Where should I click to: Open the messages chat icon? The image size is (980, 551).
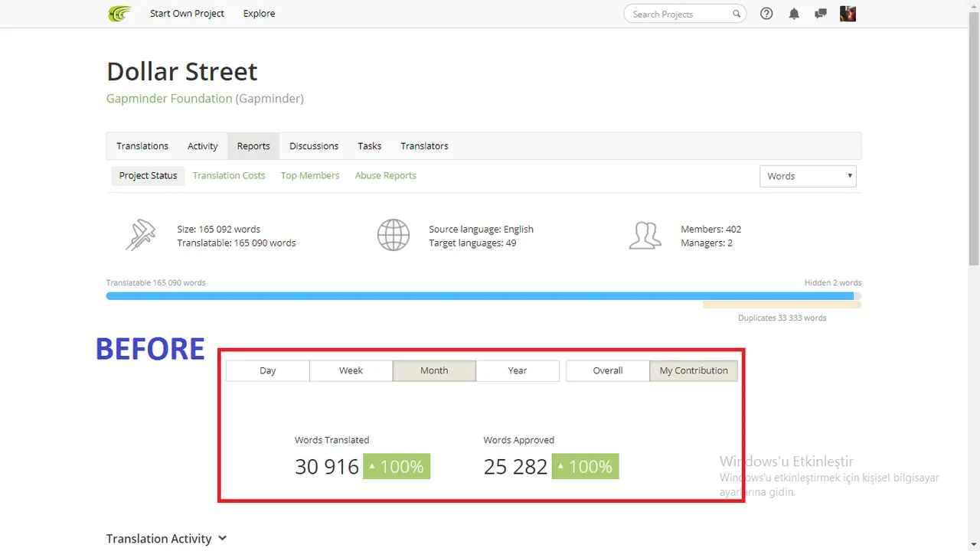(x=821, y=14)
